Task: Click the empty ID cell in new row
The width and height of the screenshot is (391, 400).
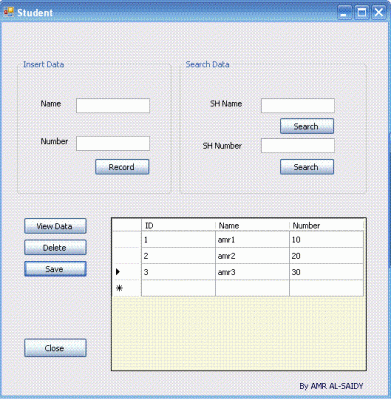Action: tap(178, 288)
